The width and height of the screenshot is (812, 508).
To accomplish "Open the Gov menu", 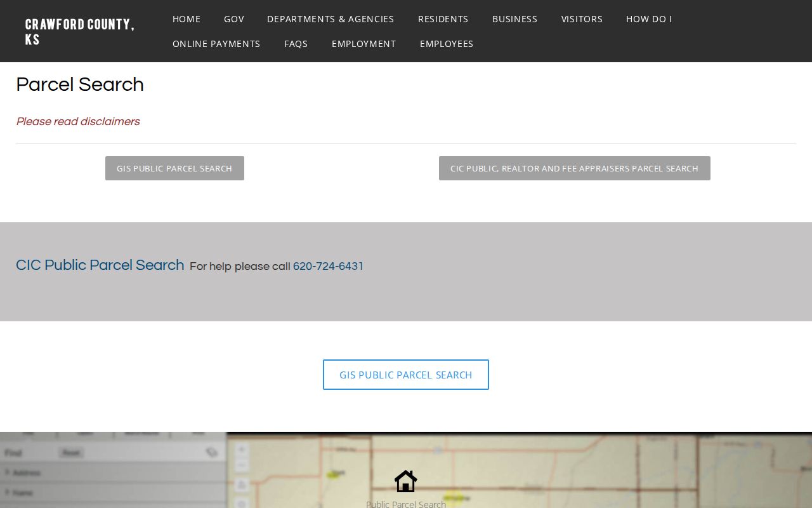I will click(234, 19).
